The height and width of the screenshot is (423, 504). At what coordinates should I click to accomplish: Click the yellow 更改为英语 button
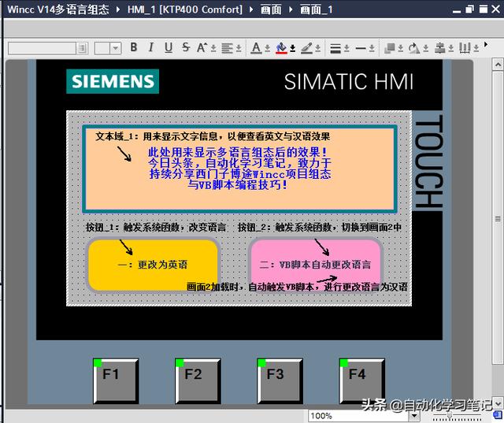(x=153, y=265)
